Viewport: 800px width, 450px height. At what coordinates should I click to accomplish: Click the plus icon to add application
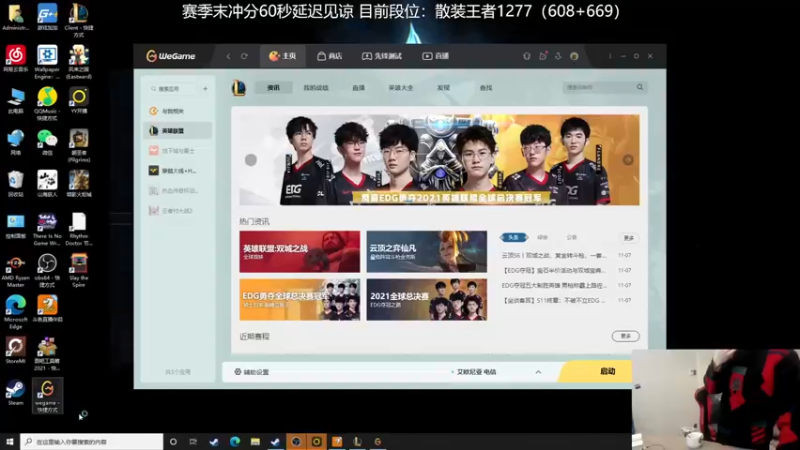coord(205,89)
